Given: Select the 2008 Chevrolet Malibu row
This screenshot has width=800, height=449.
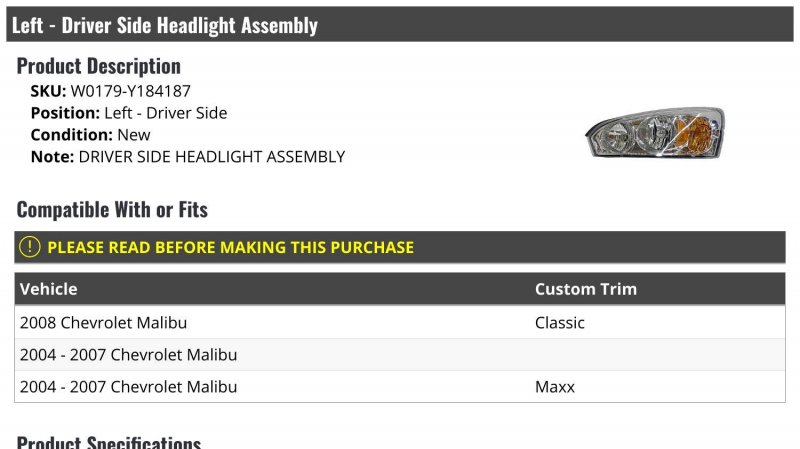Looking at the screenshot, I should point(103,323).
